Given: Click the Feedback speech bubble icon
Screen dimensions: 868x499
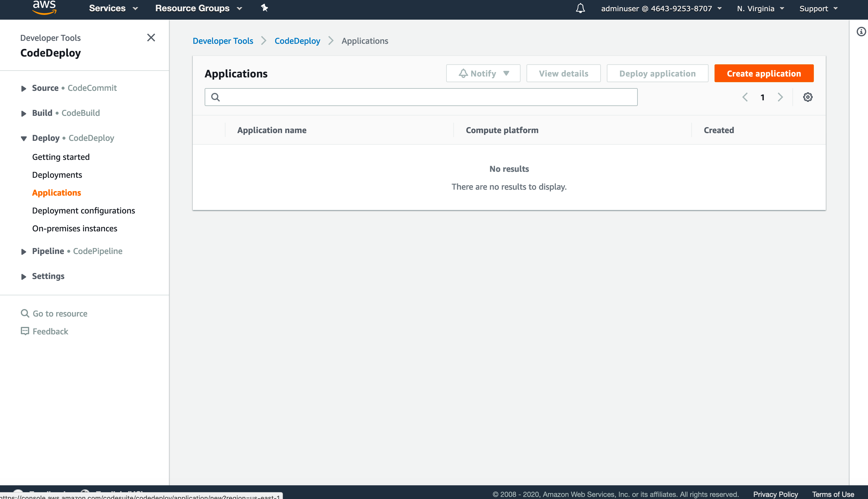Looking at the screenshot, I should click(25, 331).
